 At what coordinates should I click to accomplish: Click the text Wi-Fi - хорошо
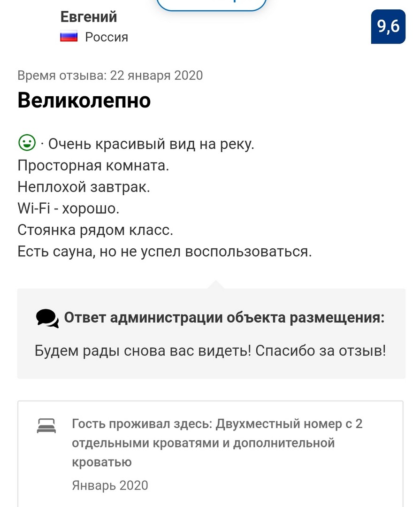pos(69,208)
